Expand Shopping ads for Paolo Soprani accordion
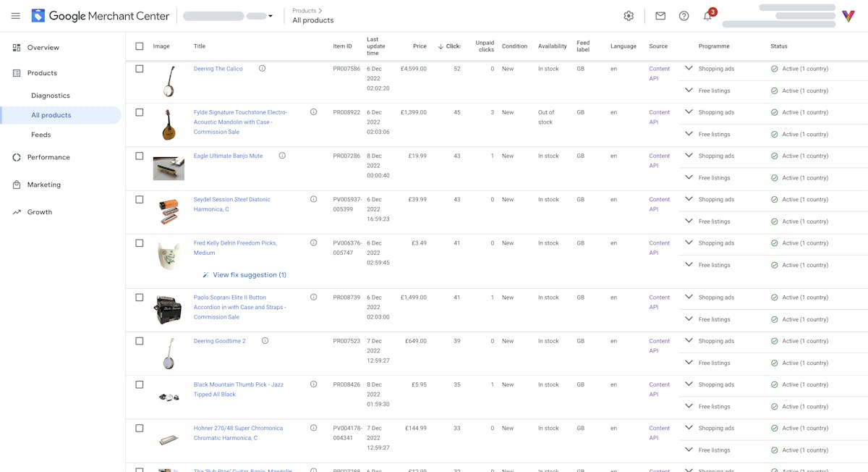This screenshot has width=868, height=472. click(x=689, y=297)
